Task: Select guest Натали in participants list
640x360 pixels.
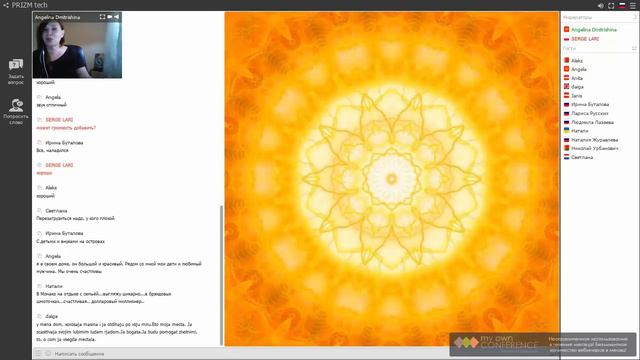Action: pyautogui.click(x=580, y=131)
